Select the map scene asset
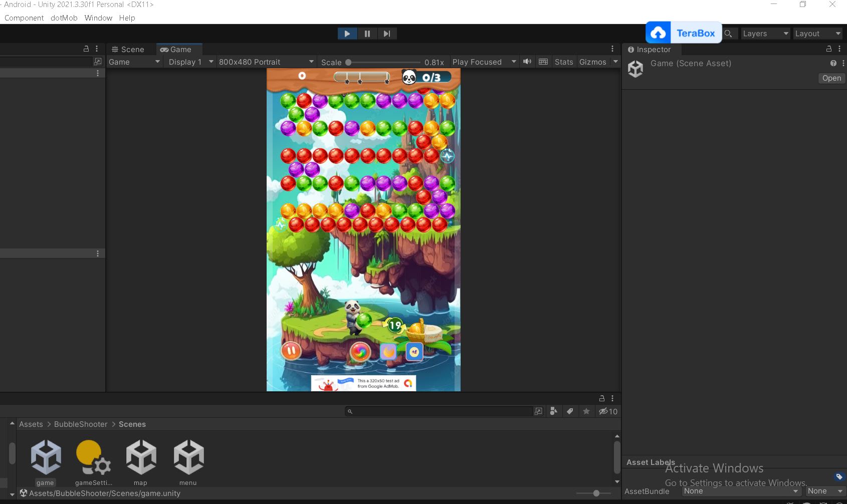 [x=141, y=461]
